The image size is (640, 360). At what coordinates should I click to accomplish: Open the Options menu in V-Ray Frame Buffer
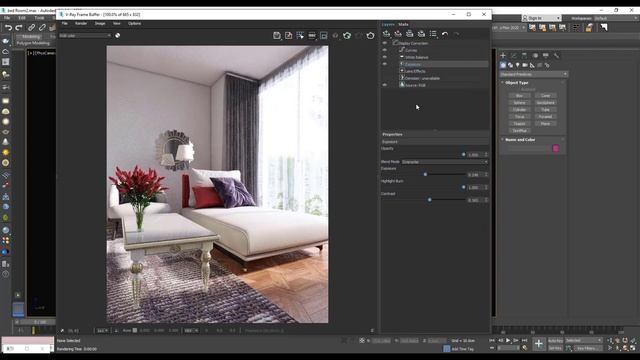pos(134,23)
